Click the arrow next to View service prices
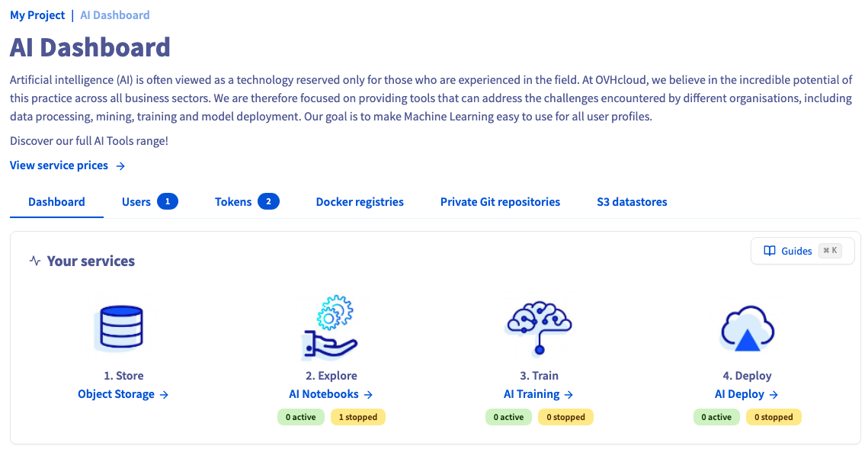Viewport: 868px width, 449px height. tap(120, 165)
